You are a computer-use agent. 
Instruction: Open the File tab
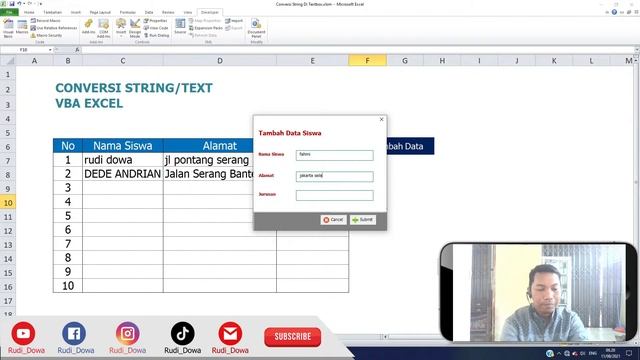9,12
